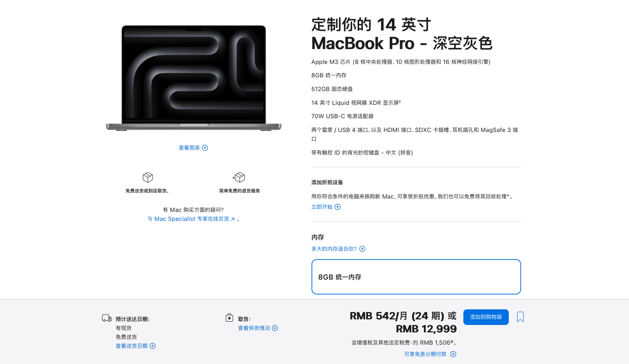629x364 pixels.
Task: Bookmark this MacBook Pro configuration
Action: 520,317
